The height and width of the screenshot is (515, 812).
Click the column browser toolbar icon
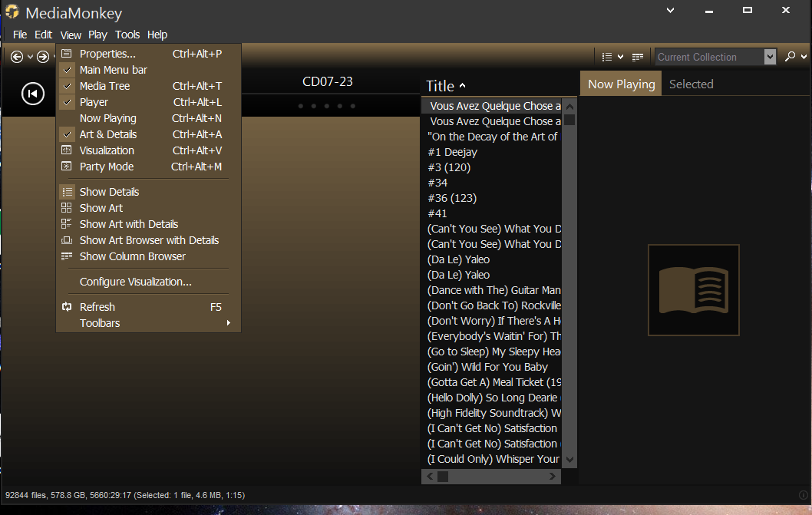coord(637,57)
